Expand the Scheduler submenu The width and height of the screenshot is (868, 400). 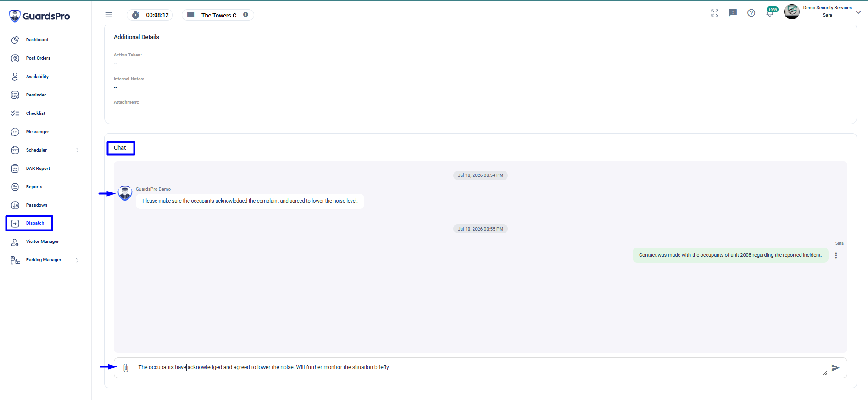pos(77,150)
